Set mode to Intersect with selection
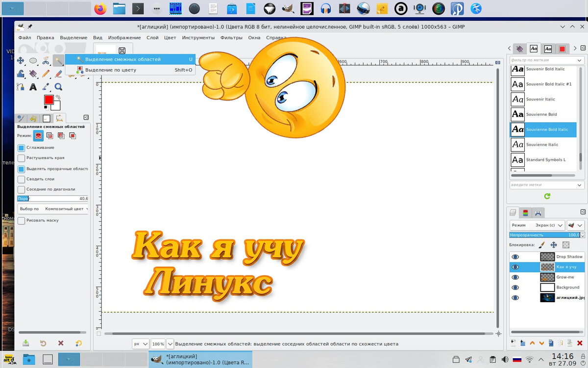 tap(72, 135)
